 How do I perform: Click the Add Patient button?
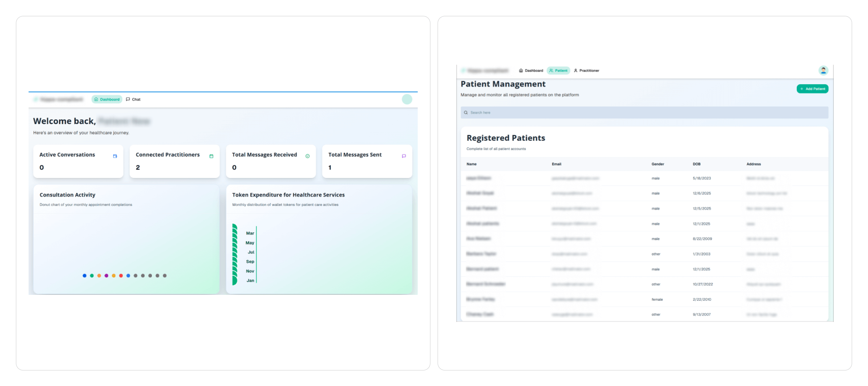click(x=812, y=89)
